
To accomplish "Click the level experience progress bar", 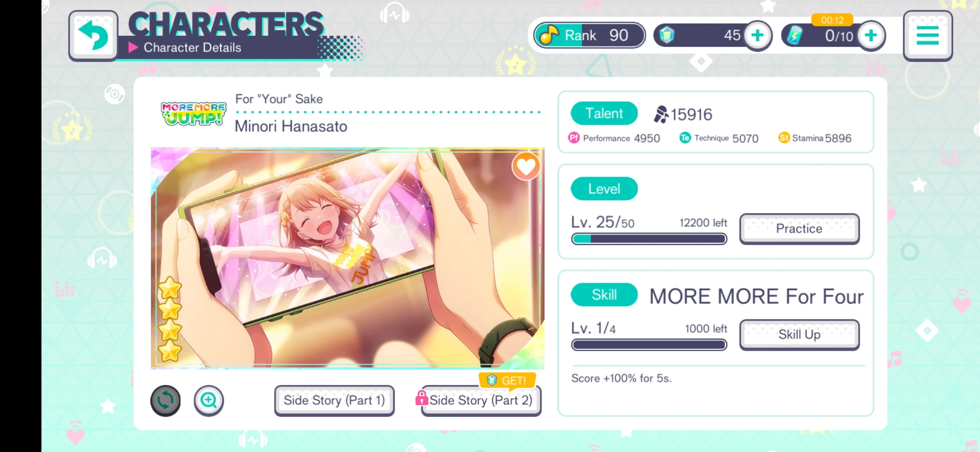I will click(649, 239).
